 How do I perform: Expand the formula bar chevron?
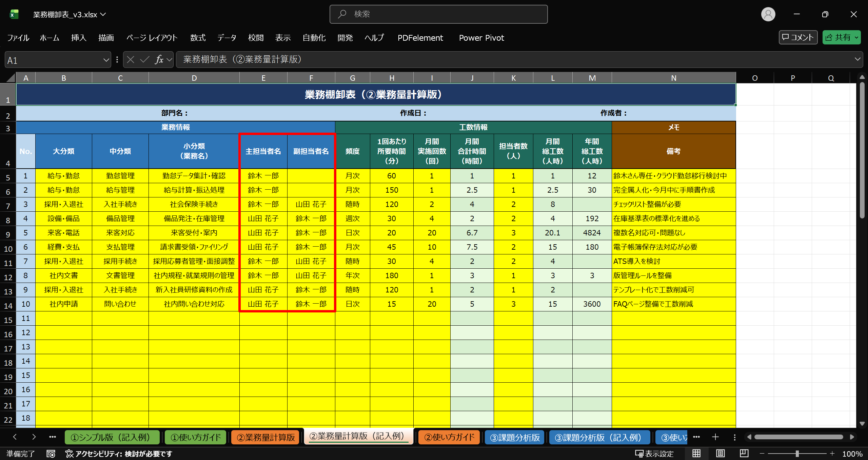coord(857,59)
